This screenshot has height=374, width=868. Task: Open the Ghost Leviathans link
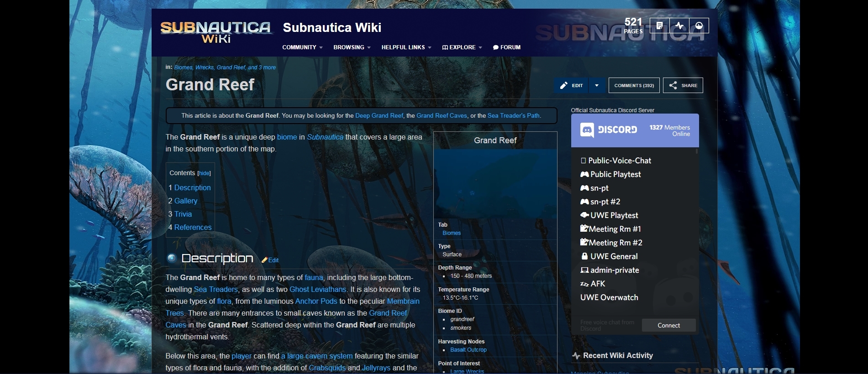click(318, 289)
